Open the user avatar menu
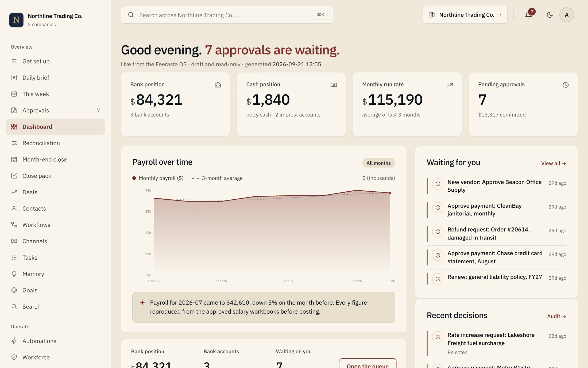Screen dimensions: 588x368 (566, 15)
